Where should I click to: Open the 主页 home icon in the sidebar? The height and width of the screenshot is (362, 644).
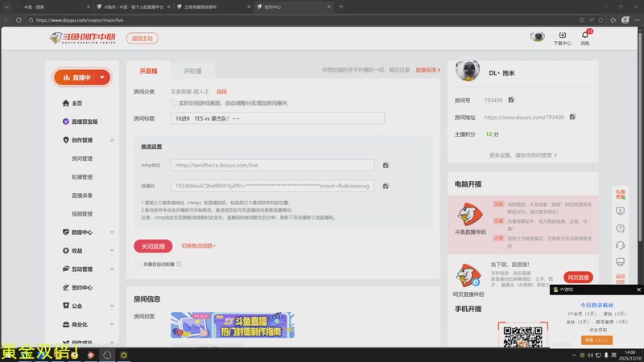(66, 103)
